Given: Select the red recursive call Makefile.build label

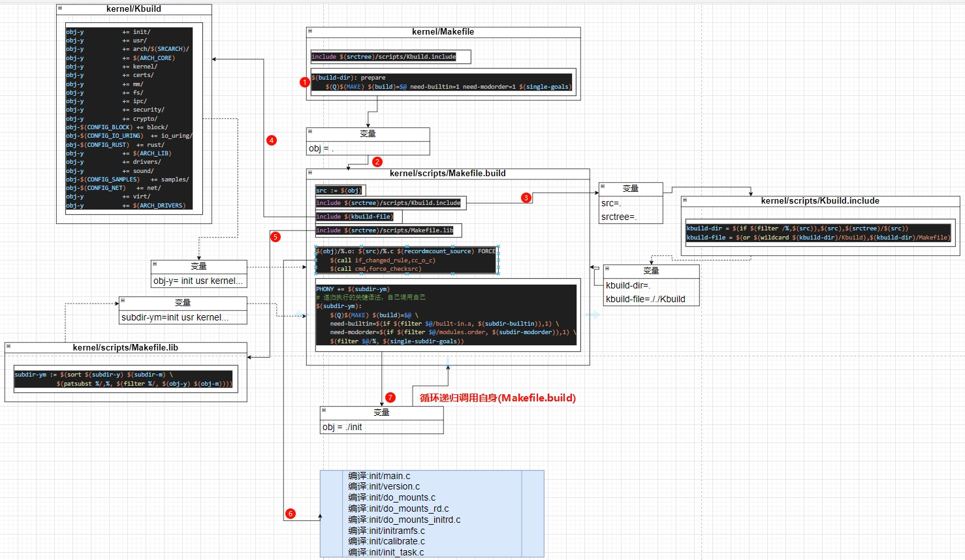Looking at the screenshot, I should pyautogui.click(x=498, y=398).
